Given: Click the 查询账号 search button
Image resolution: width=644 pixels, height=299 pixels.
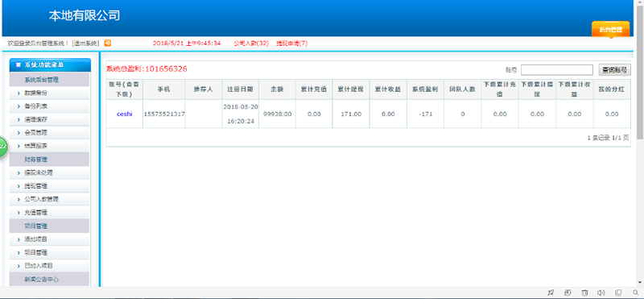Looking at the screenshot, I should (614, 70).
